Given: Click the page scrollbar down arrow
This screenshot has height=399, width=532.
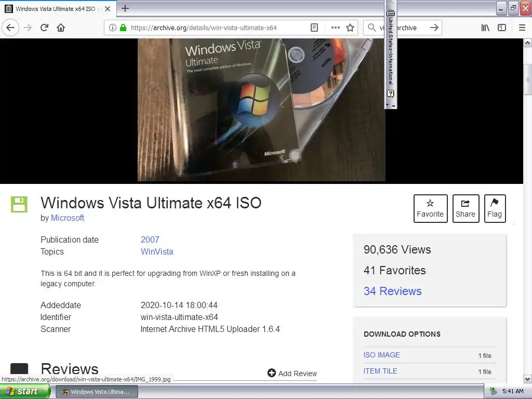Looking at the screenshot, I should coord(528,379).
